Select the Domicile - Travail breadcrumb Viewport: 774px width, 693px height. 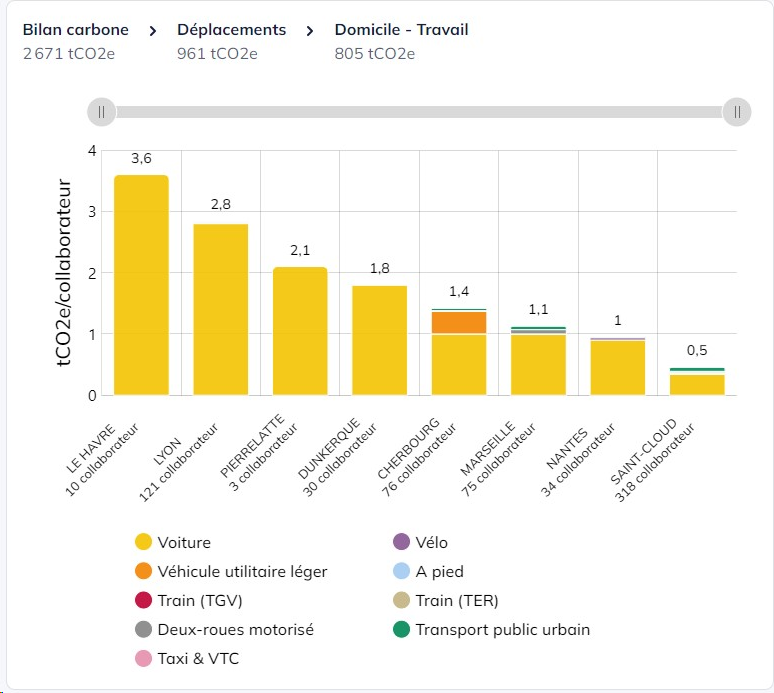[x=401, y=30]
